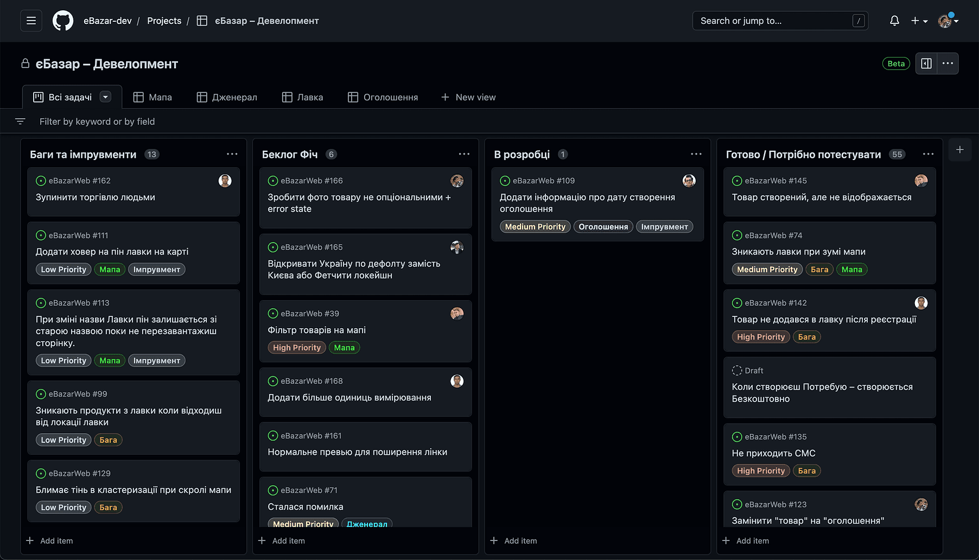Click assignee avatar on issue #109
The image size is (979, 560).
[689, 181]
